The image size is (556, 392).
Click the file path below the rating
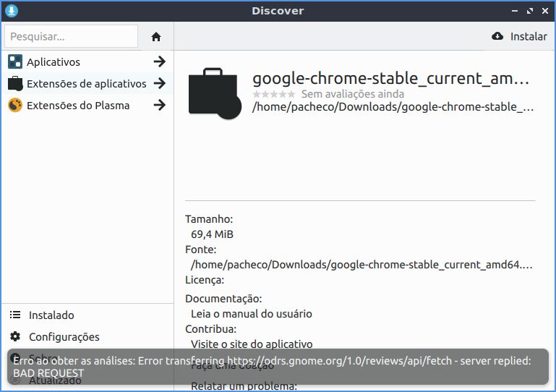[393, 107]
